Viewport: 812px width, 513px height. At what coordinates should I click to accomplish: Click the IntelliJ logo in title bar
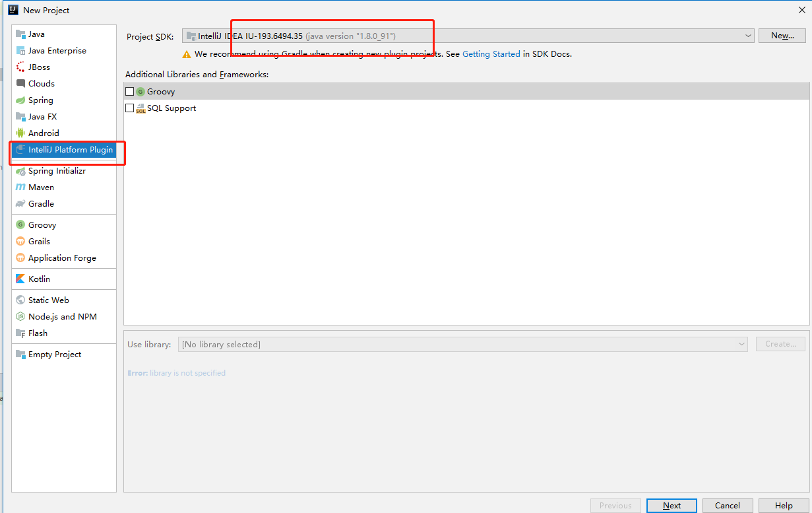[x=13, y=10]
